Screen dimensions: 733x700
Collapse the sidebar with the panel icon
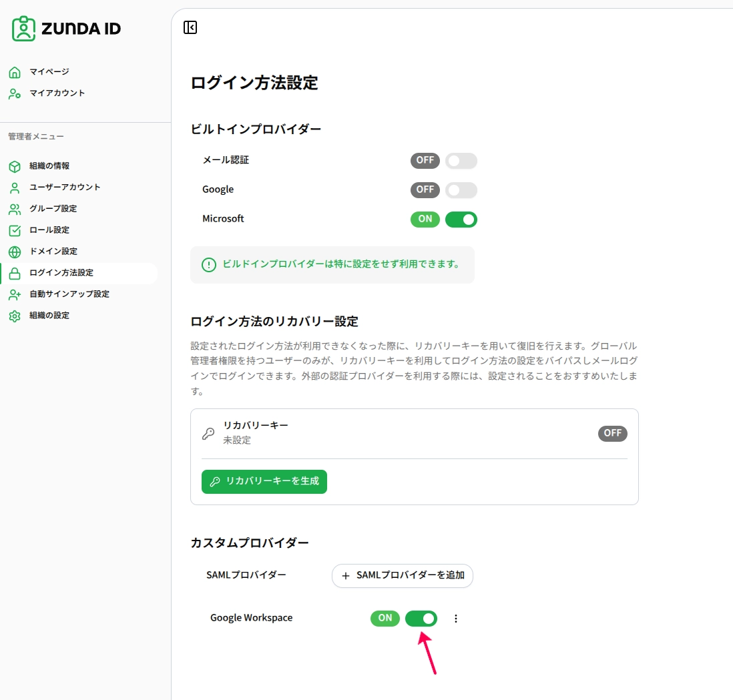190,27
